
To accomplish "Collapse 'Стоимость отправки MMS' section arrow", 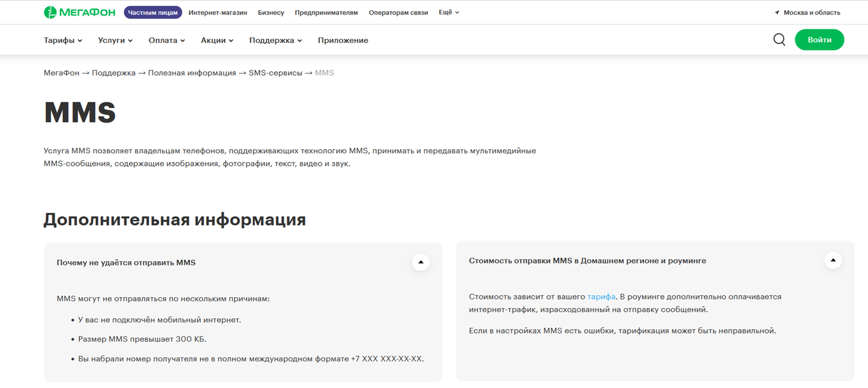I will [x=833, y=260].
